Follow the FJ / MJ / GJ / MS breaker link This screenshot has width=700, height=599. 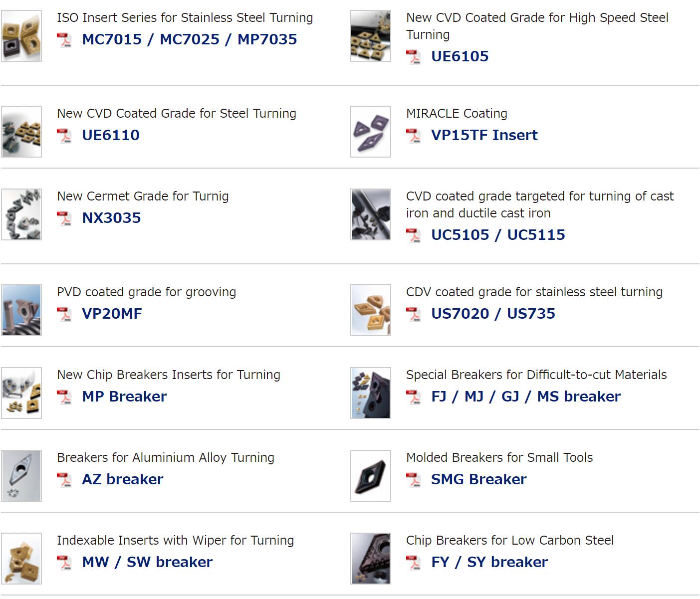[x=526, y=397]
